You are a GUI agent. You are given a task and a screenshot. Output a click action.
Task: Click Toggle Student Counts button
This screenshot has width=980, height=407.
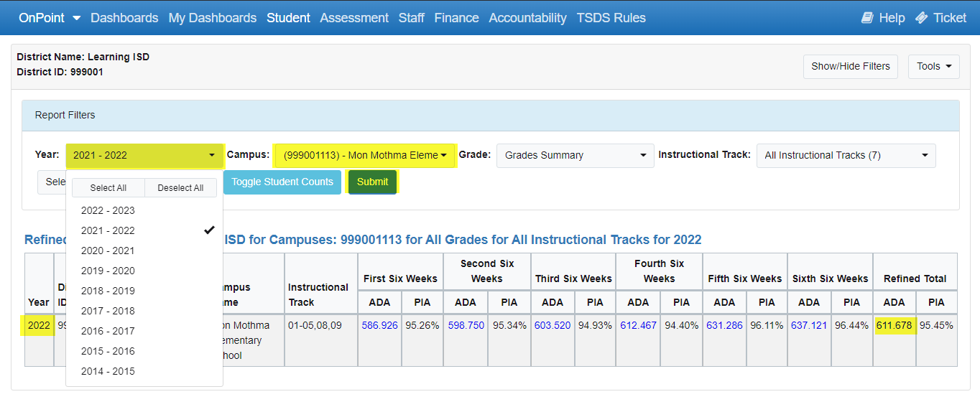[282, 182]
